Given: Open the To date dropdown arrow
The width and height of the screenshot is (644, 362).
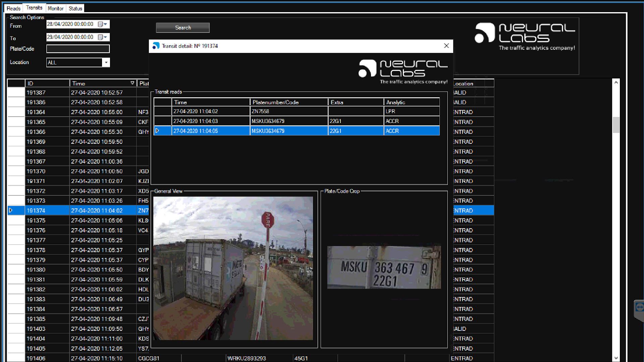Looking at the screenshot, I should 106,37.
